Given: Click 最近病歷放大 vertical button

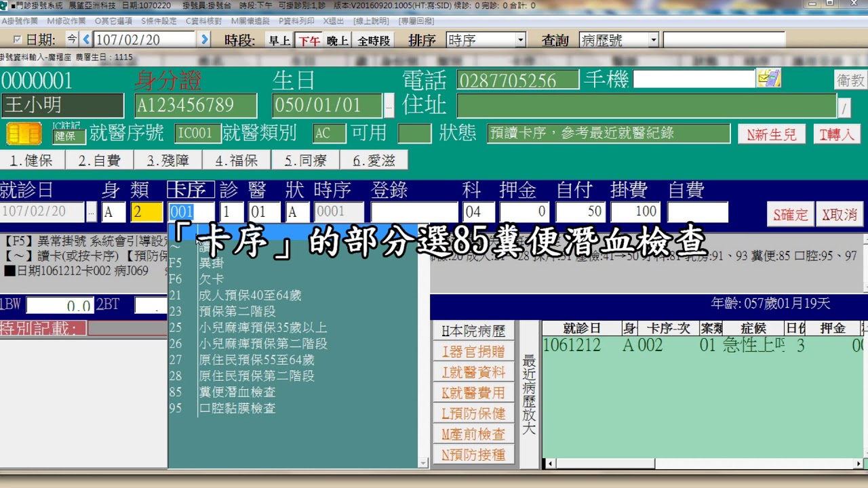Looking at the screenshot, I should tap(529, 394).
